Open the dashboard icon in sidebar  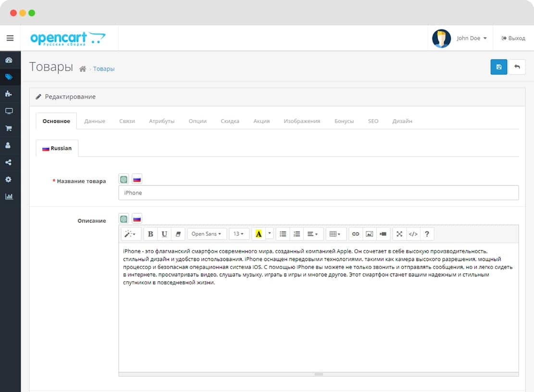pyautogui.click(x=9, y=60)
